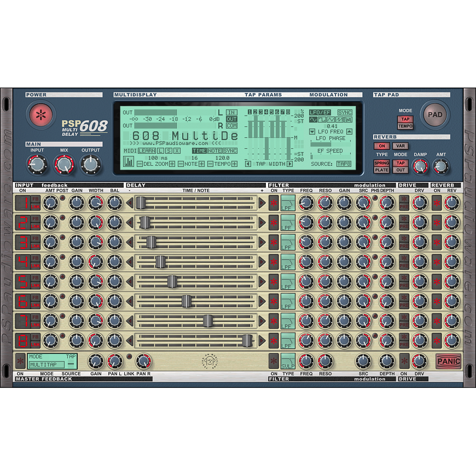Switch display meter to IN

231,113
